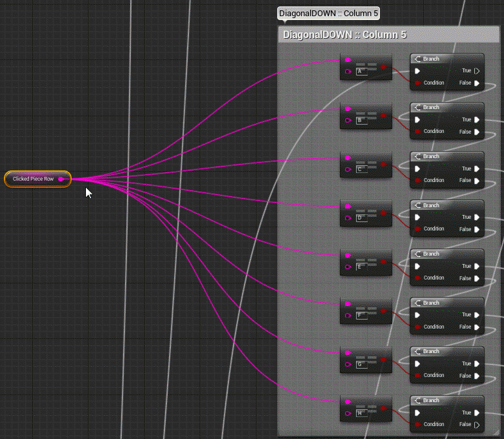Image resolution: width=504 pixels, height=439 pixels.
Task: Click the text field containing D
Action: (x=362, y=218)
